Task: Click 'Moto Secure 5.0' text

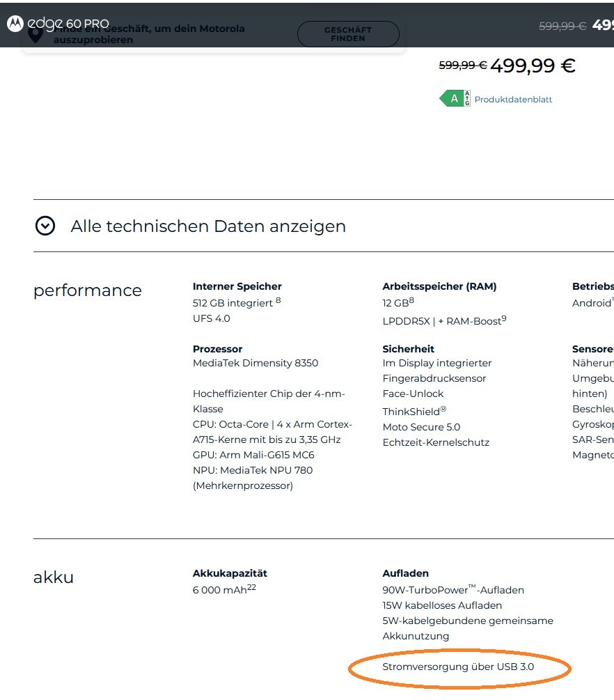Action: (421, 427)
